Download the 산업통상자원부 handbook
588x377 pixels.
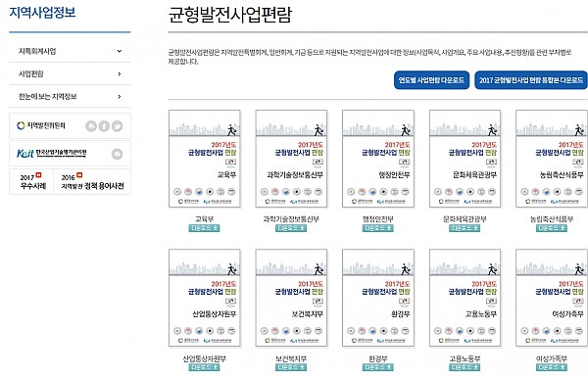tap(204, 367)
